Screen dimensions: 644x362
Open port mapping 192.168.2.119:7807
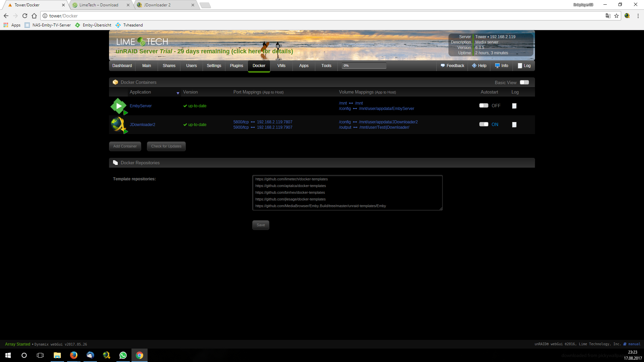(x=274, y=122)
